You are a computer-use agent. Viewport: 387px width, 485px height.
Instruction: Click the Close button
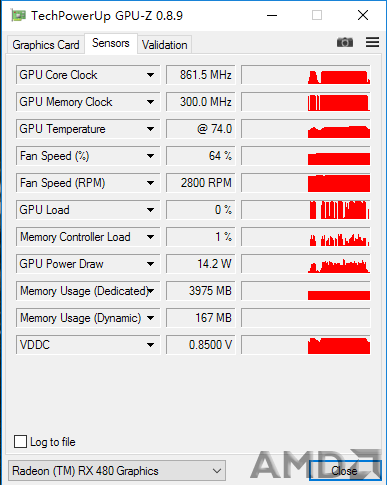345,471
